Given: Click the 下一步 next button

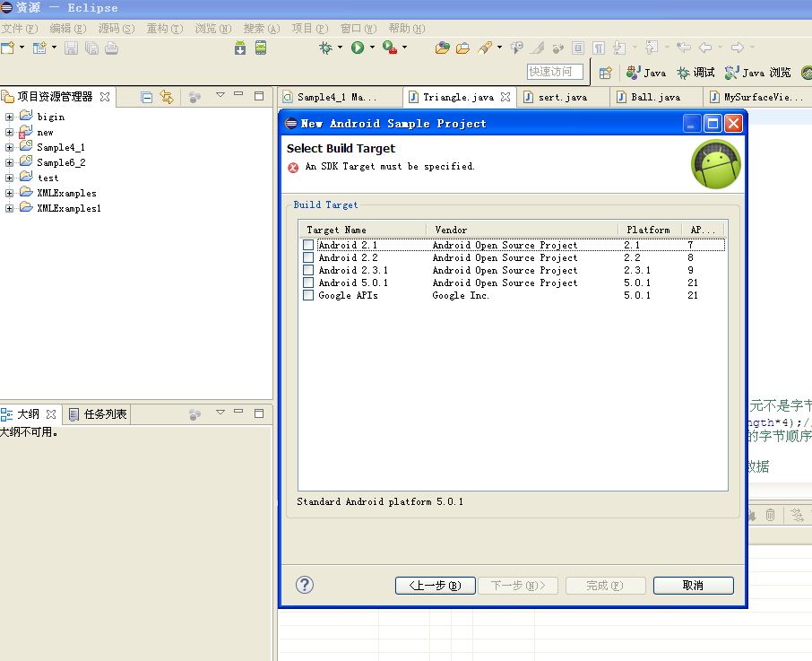Looking at the screenshot, I should pos(518,586).
